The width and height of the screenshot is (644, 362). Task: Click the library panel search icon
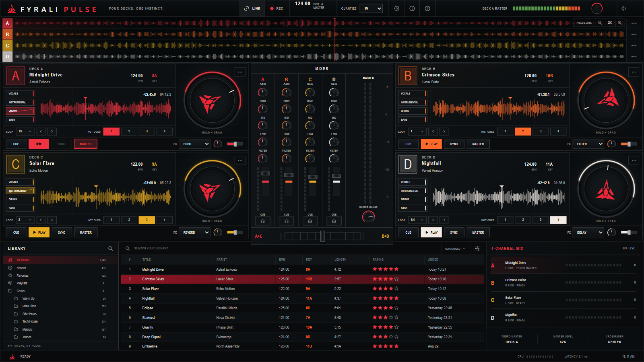(x=111, y=249)
